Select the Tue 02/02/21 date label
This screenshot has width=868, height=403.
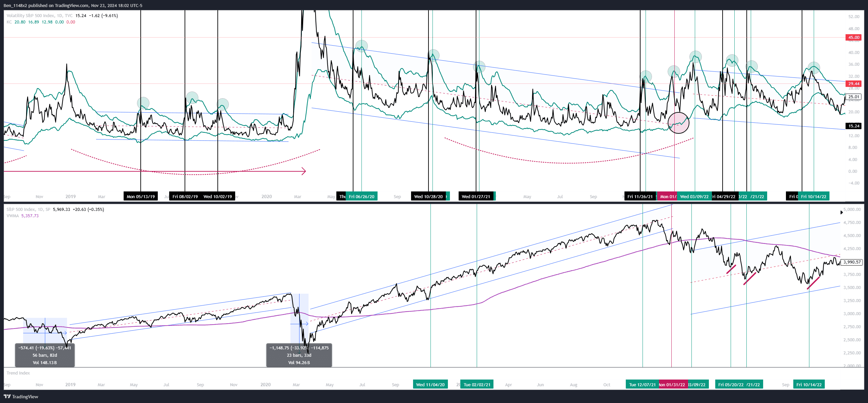[x=477, y=385]
